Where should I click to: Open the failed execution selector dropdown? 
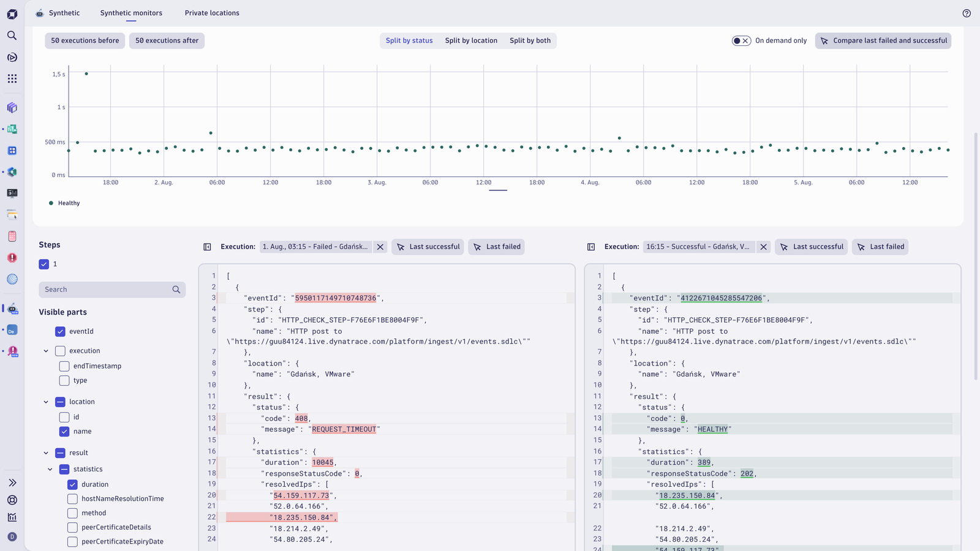tap(316, 247)
